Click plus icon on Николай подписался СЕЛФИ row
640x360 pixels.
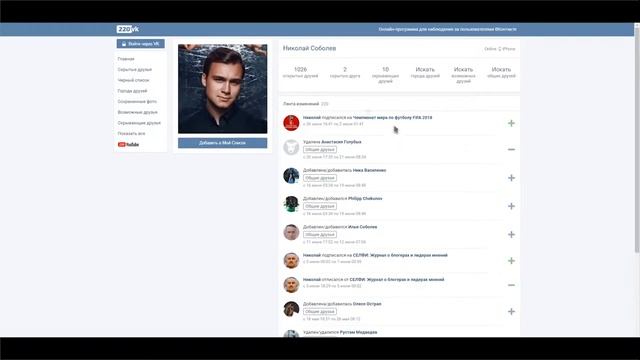511,261
